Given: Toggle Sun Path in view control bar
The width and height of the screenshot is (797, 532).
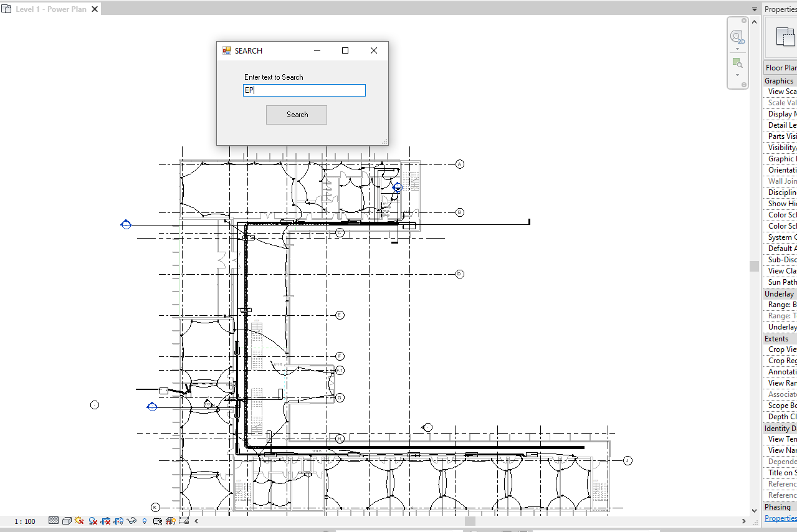Looking at the screenshot, I should click(79, 521).
